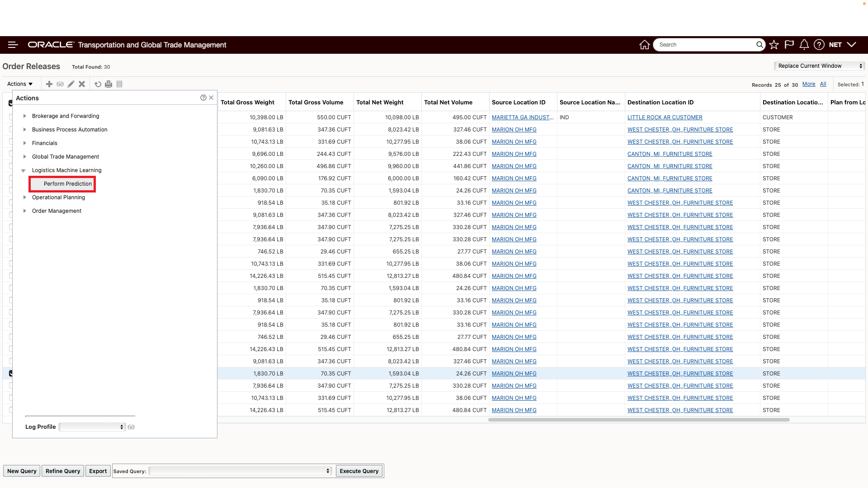Close the Actions panel
868x488 pixels.
(211, 98)
